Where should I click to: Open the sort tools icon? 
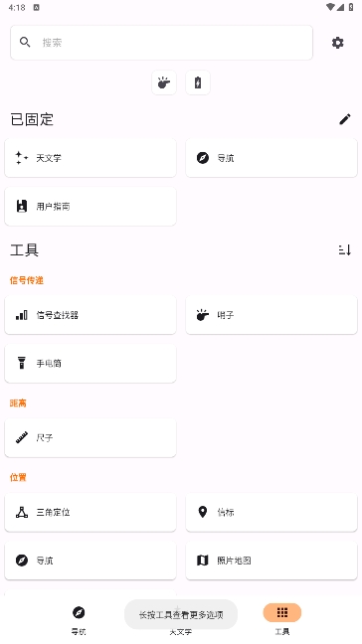(x=345, y=249)
